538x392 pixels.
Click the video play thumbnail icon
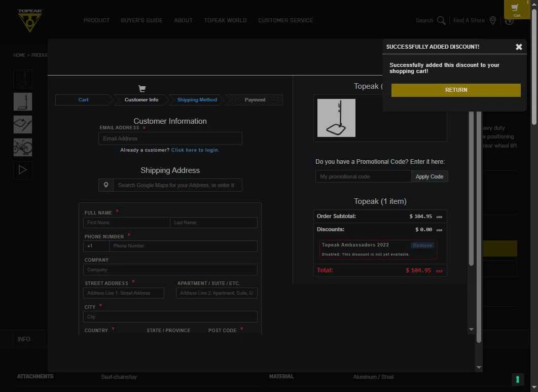[23, 170]
